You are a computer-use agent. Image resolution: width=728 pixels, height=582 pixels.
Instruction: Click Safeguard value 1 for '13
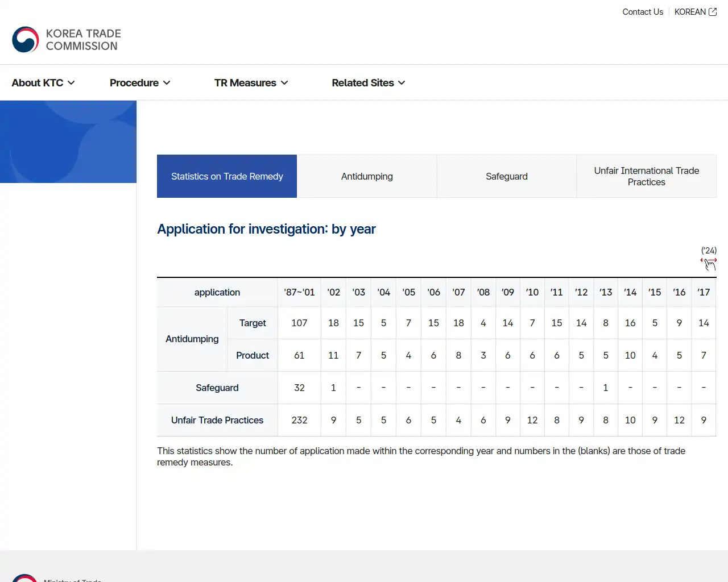(x=606, y=388)
